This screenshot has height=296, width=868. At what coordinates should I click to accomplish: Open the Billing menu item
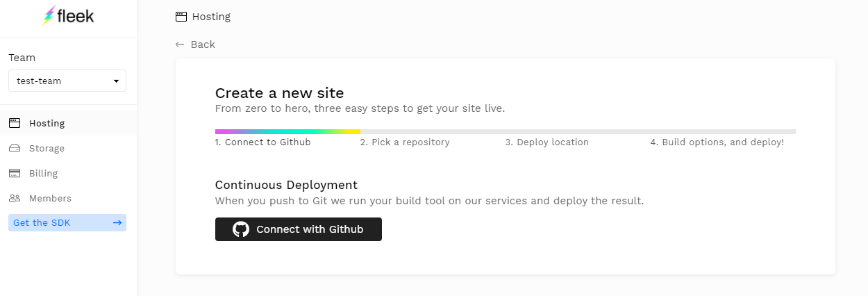pos(43,173)
